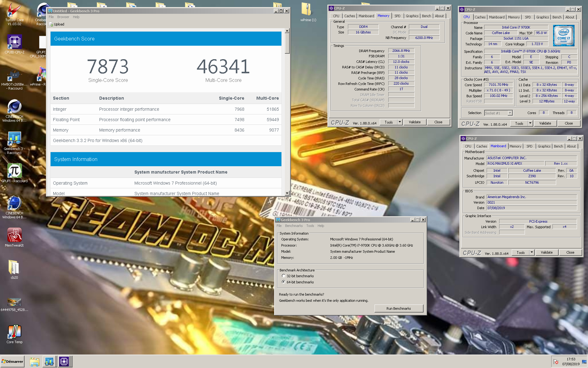Viewport: 588px width, 368px height.
Task: Click Validate in Memory CPU-Z window
Action: point(415,122)
